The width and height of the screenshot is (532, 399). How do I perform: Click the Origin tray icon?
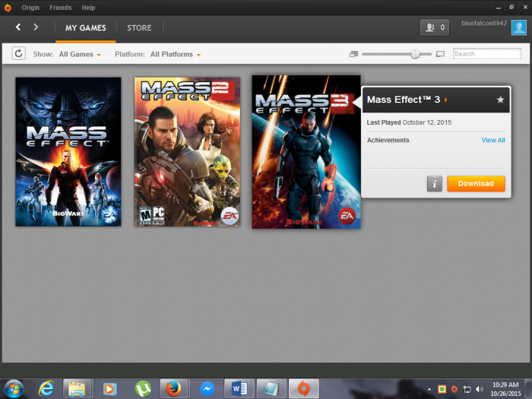pos(454,389)
